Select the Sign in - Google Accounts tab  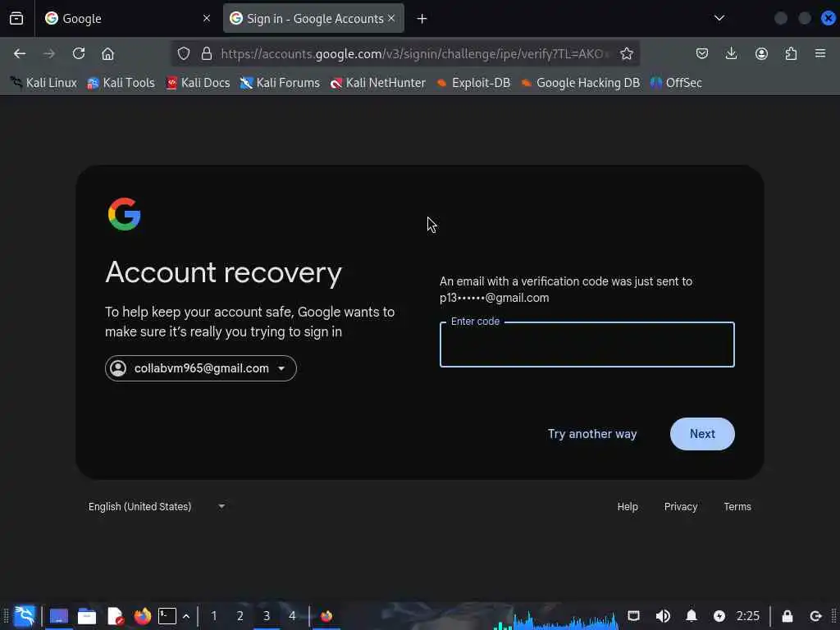(313, 19)
